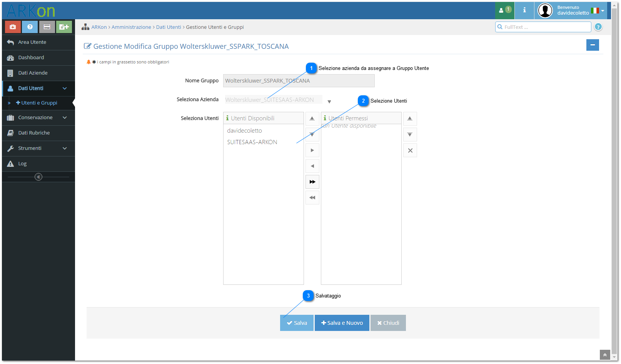
Task: Open Dashboard in sidebar
Action: 38,58
